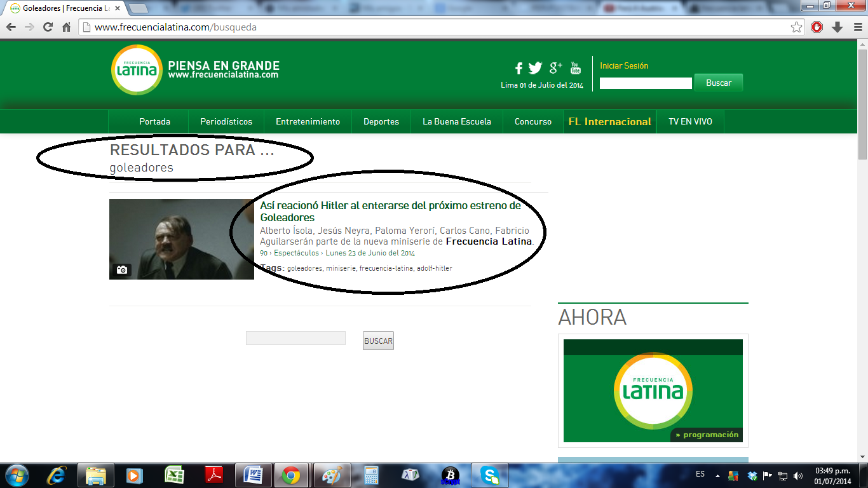
Task: Click the browser forward arrow
Action: (29, 27)
